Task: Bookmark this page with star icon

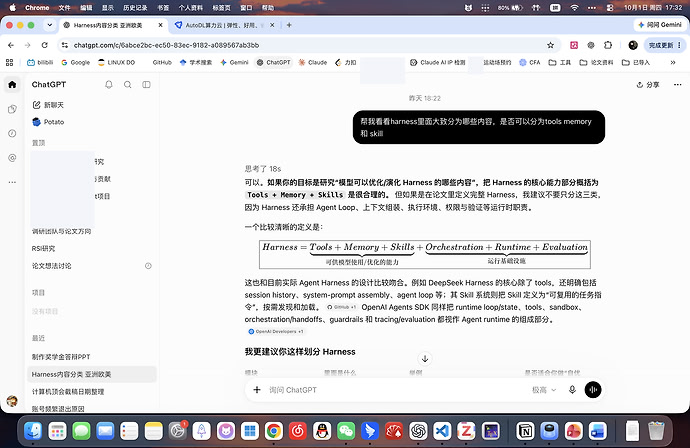Action: (x=551, y=45)
